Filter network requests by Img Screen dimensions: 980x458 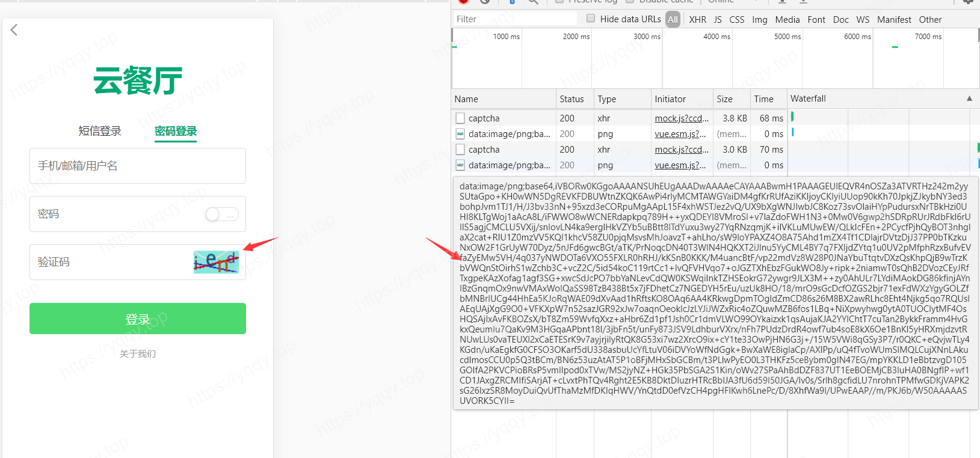(x=759, y=20)
